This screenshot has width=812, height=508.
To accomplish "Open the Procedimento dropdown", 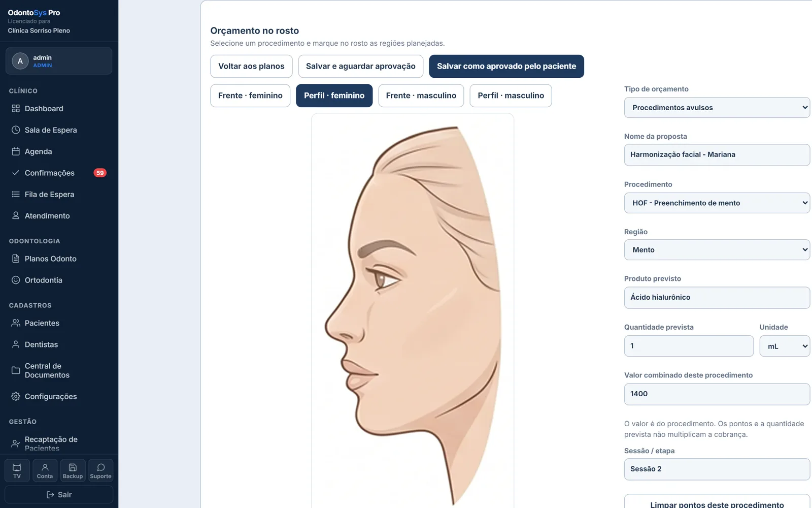I will tap(717, 203).
